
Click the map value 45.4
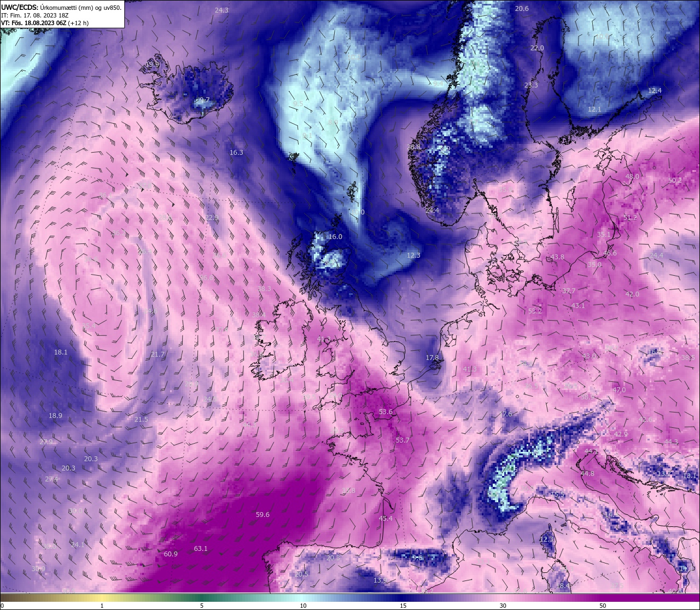[386, 518]
